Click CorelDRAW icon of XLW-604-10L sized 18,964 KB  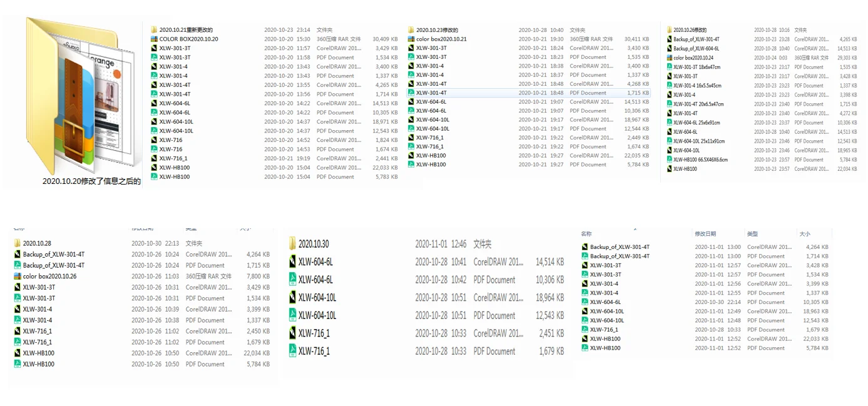[292, 297]
